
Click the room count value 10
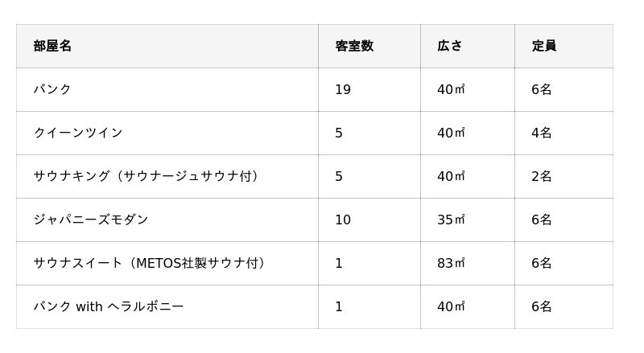tap(342, 220)
